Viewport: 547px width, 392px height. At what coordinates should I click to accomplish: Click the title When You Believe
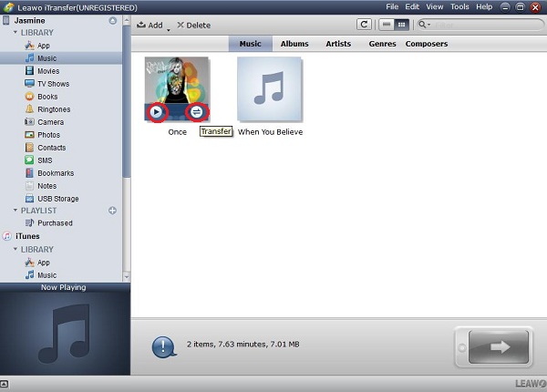pos(271,132)
